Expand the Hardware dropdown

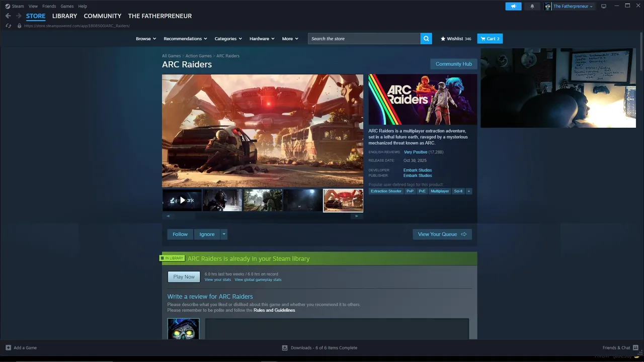coord(262,39)
